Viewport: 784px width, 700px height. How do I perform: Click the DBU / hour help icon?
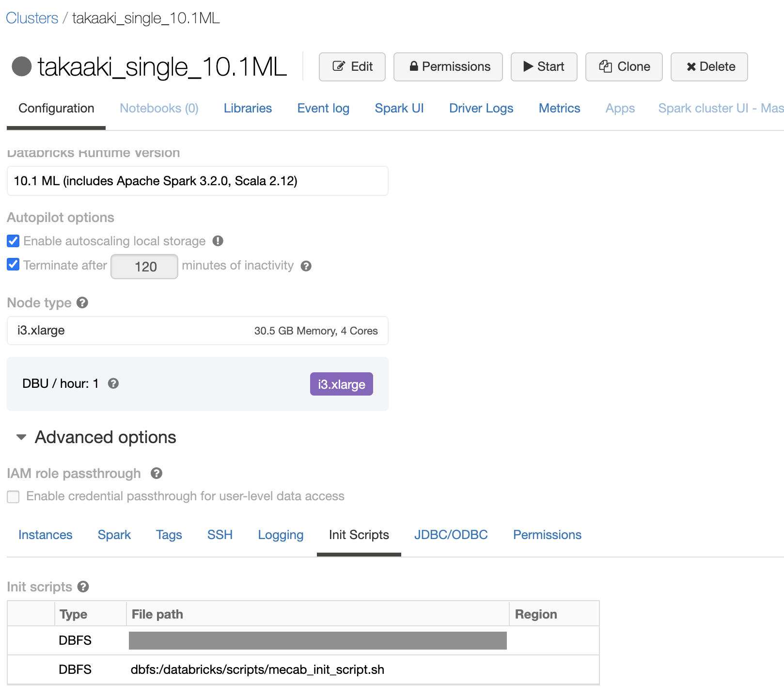coord(113,383)
